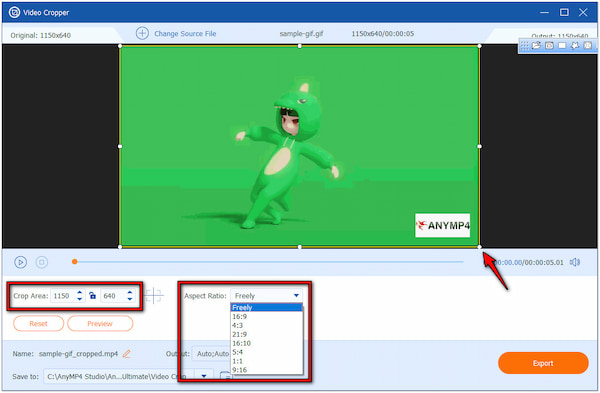Click the orange playhead on the timeline
600x393 pixels.
point(75,262)
